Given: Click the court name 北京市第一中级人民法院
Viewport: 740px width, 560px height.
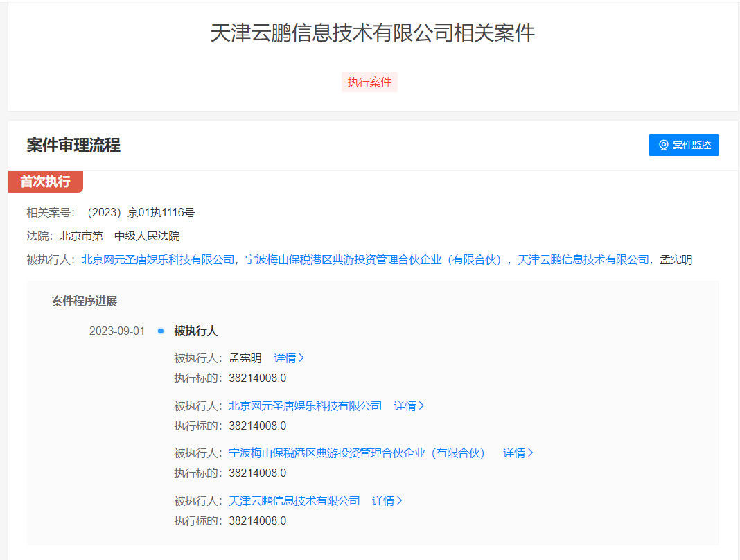Looking at the screenshot, I should tap(119, 236).
